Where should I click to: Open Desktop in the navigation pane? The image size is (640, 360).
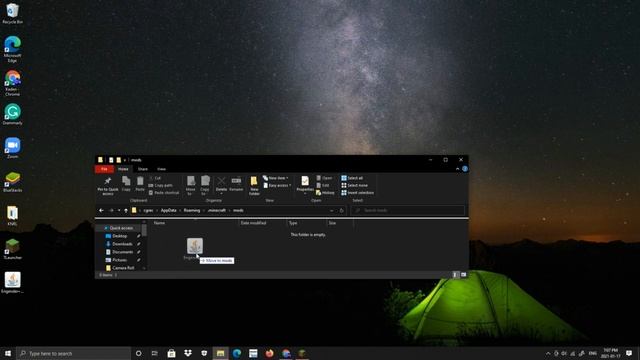tap(119, 236)
